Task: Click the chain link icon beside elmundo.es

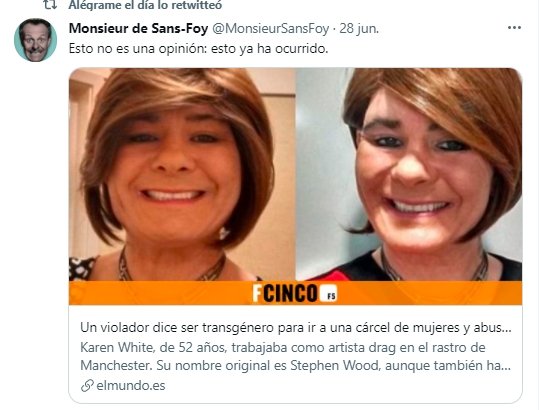Action: (x=87, y=386)
